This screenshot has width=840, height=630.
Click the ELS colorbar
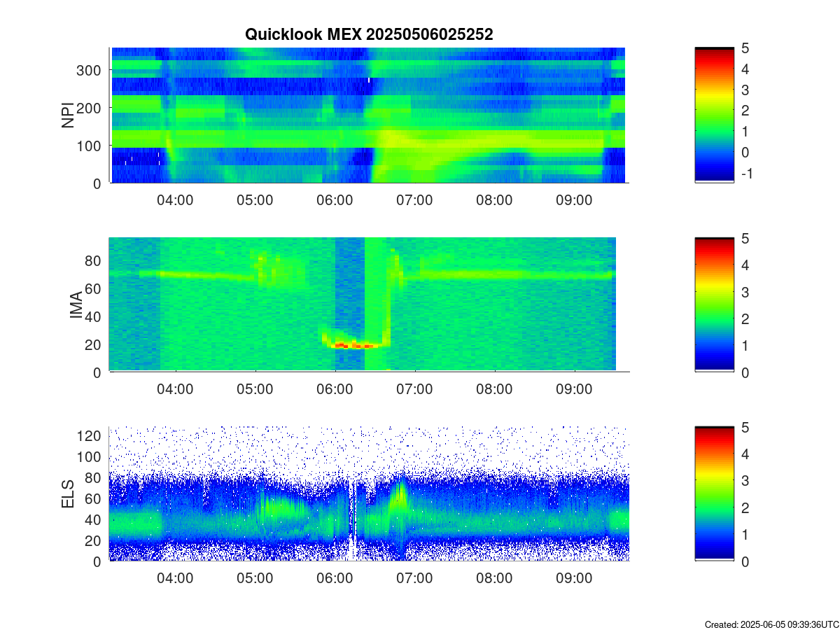[x=714, y=493]
